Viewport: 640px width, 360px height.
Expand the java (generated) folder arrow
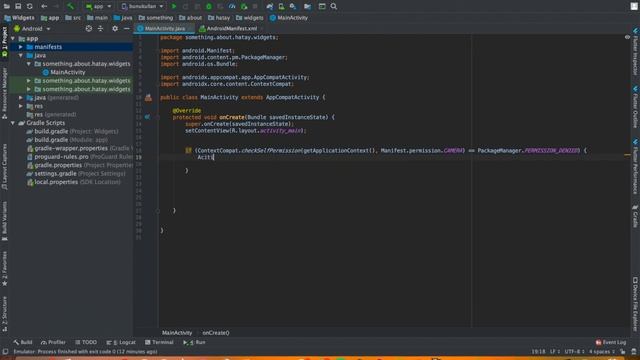tap(21, 98)
